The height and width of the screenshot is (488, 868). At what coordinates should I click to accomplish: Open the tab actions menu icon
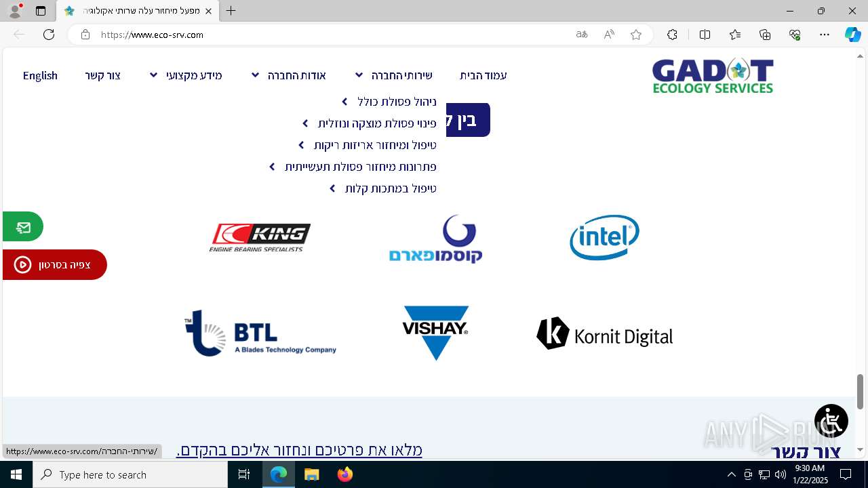41,11
